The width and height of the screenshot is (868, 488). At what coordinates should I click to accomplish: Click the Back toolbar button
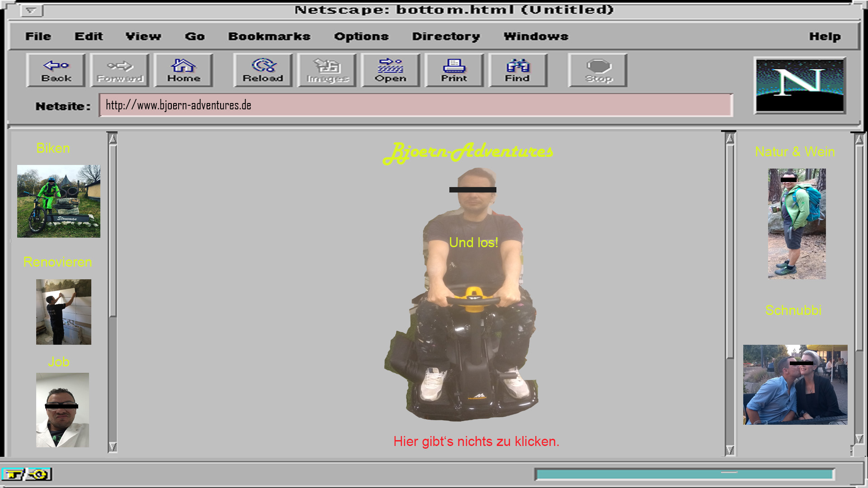pos(56,70)
